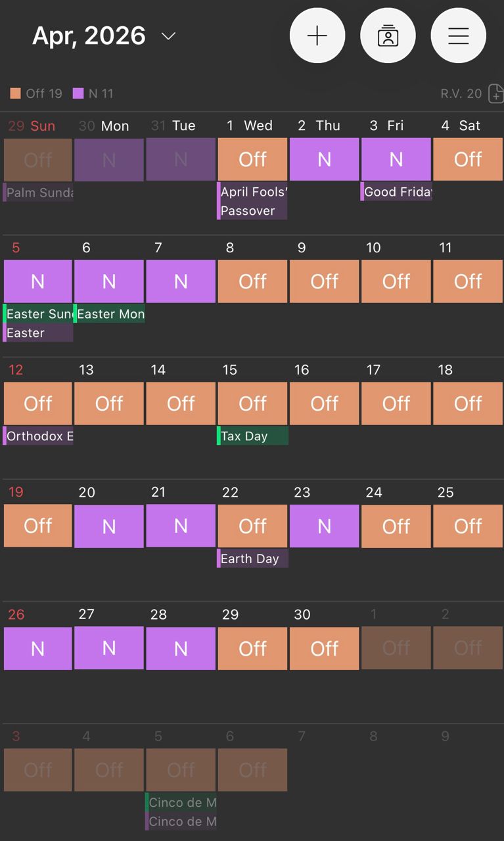
Task: Open the hamburger menu
Action: pos(458,36)
